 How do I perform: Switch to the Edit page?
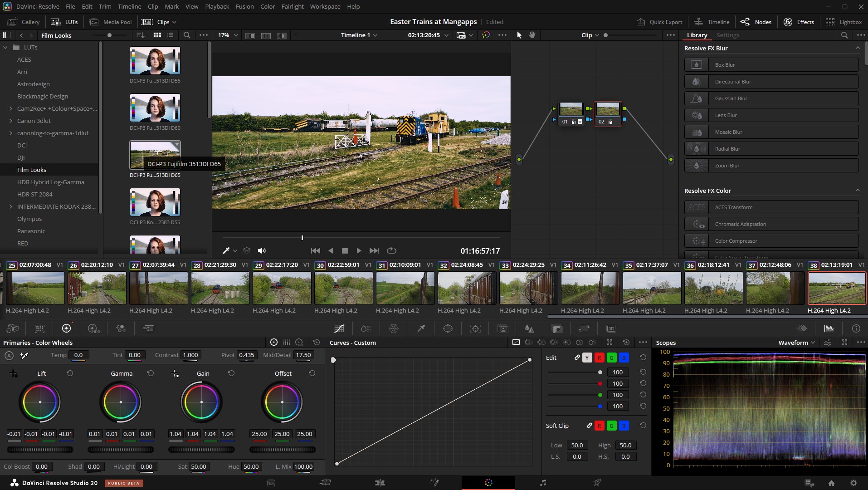point(380,483)
